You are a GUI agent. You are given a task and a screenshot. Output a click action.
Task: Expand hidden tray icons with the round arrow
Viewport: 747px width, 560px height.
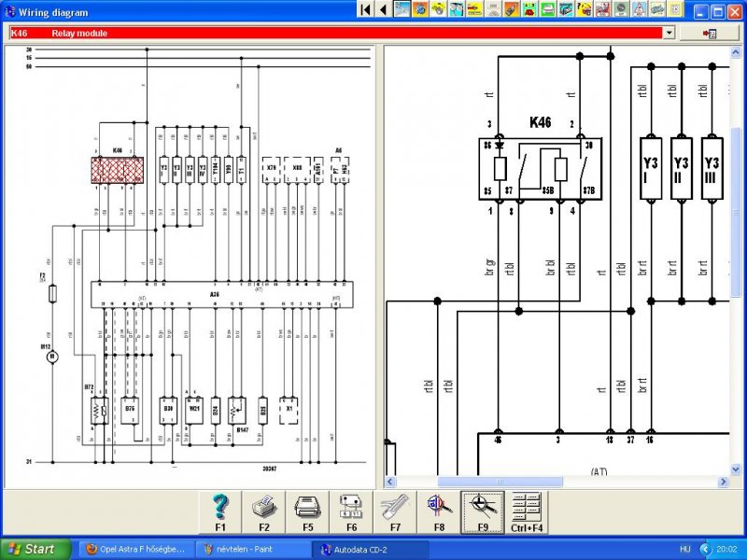(x=706, y=549)
